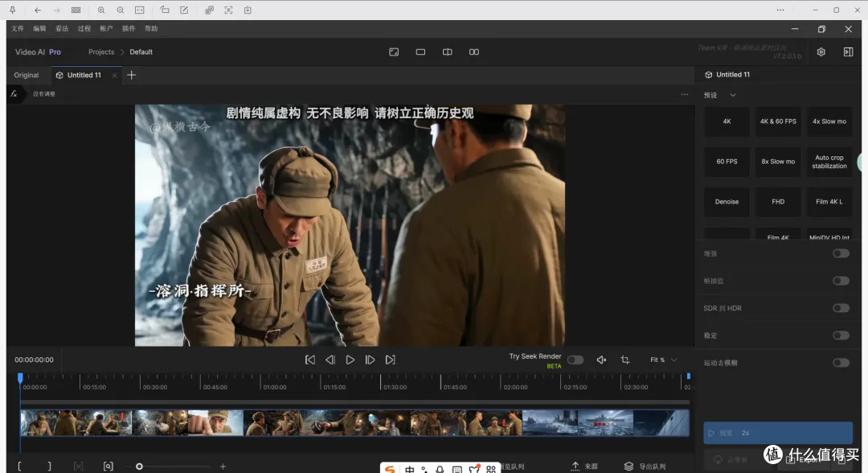868x473 pixels.
Task: Click the zoom in magnifier icon
Action: pos(101,10)
